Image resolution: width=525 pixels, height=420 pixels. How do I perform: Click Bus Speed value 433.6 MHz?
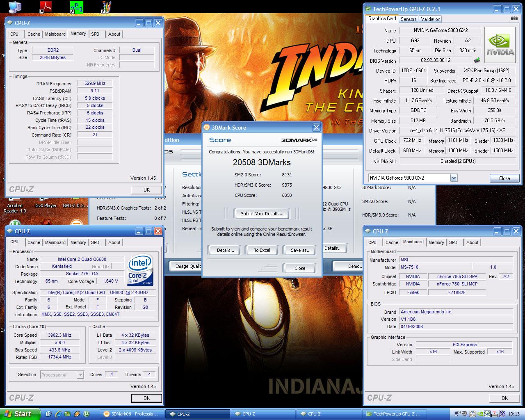[59, 350]
